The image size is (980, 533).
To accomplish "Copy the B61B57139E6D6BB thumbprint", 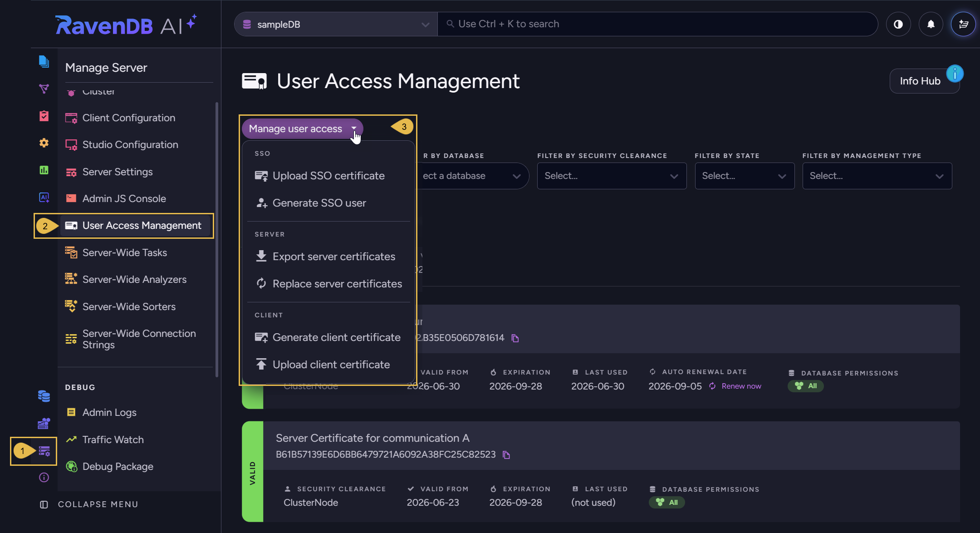I will coord(506,455).
